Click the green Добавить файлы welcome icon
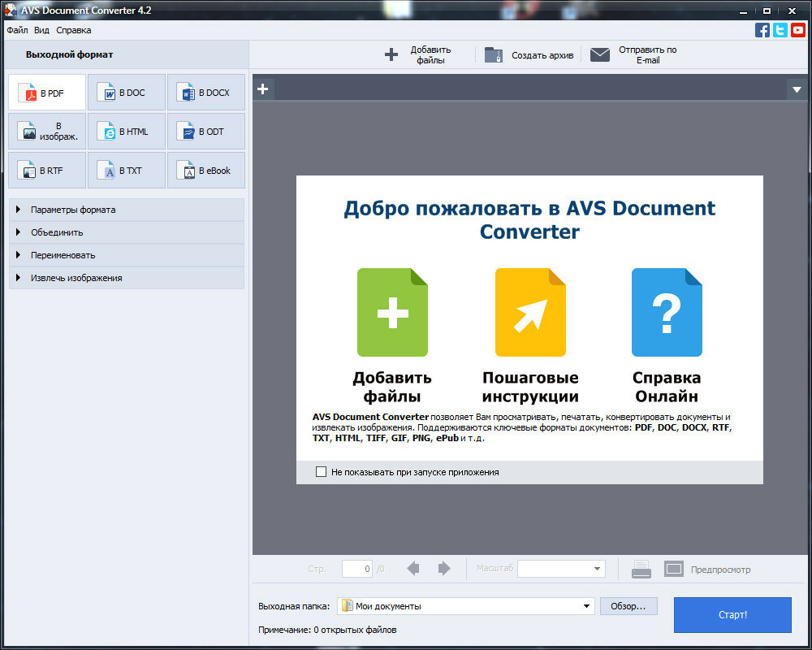 click(392, 312)
